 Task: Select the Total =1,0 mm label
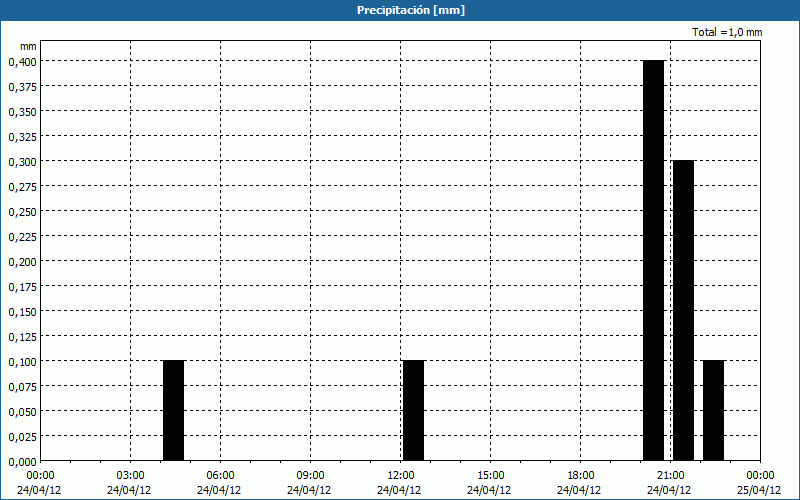click(x=727, y=32)
